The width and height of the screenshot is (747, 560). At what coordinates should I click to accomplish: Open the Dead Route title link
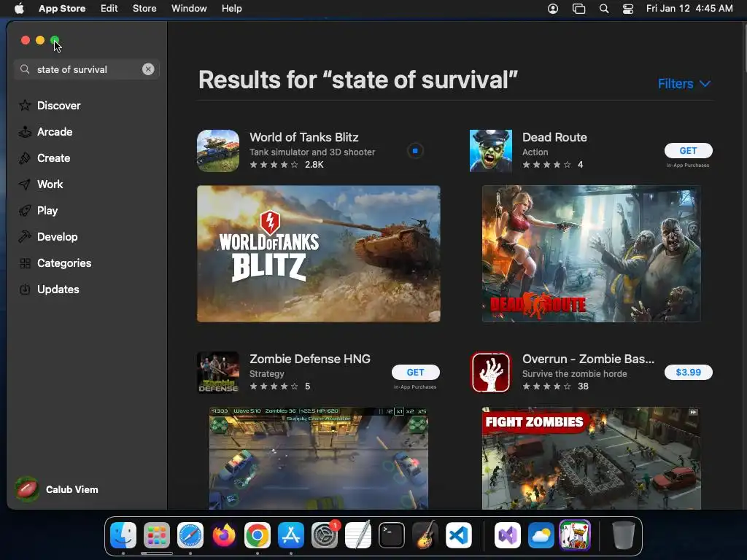click(554, 137)
